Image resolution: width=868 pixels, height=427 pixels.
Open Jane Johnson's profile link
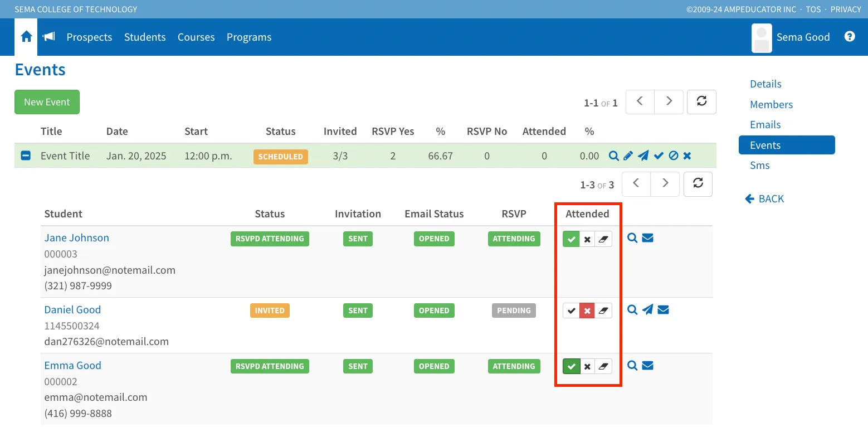[77, 238]
